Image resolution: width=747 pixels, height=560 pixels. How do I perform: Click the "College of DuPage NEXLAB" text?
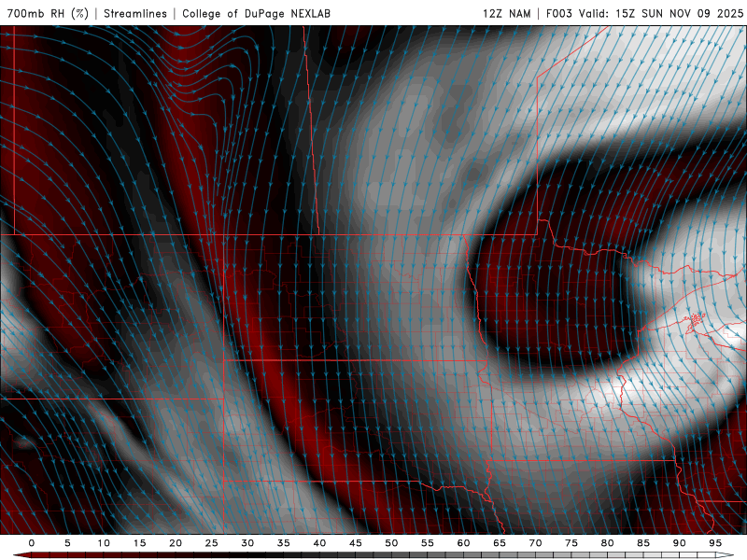[256, 13]
